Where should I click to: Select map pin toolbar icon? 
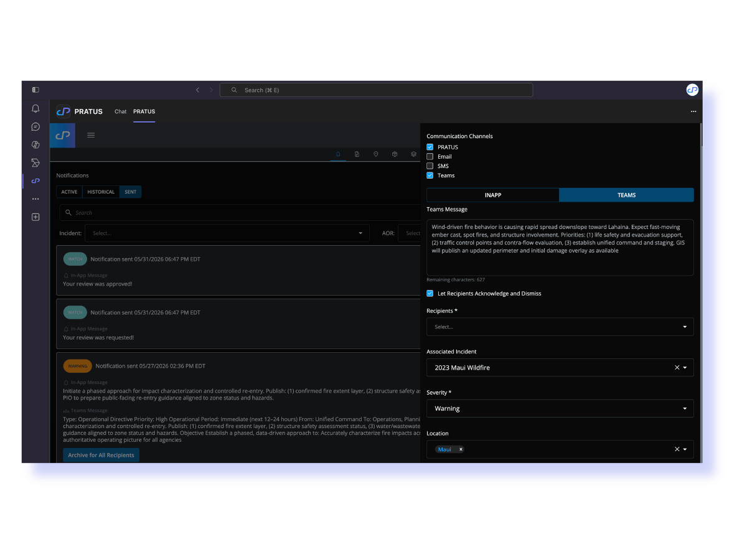point(376,154)
